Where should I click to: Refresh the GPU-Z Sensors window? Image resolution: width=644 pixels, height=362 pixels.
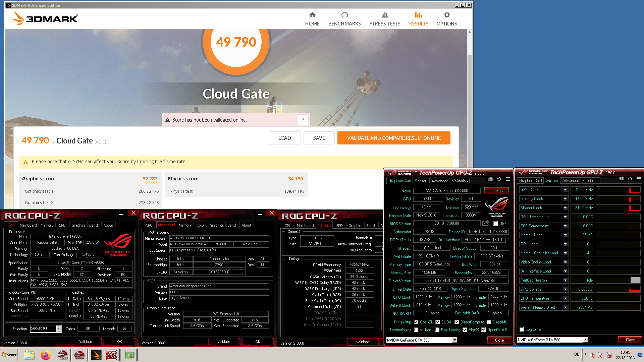[x=630, y=179]
